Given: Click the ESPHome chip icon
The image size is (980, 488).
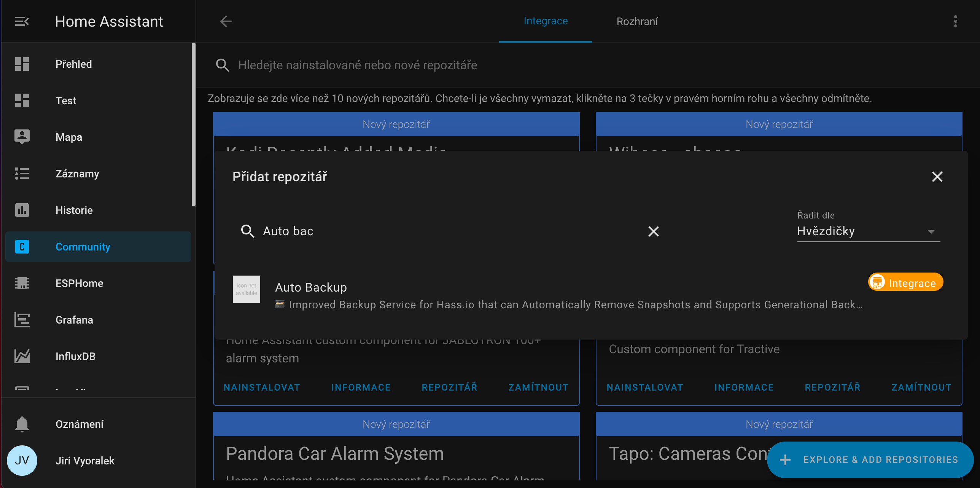Looking at the screenshot, I should [x=22, y=283].
